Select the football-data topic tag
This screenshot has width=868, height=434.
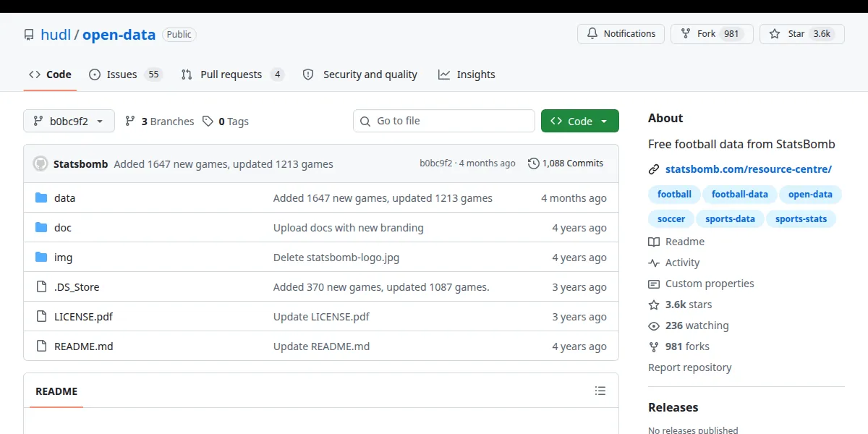coord(740,194)
